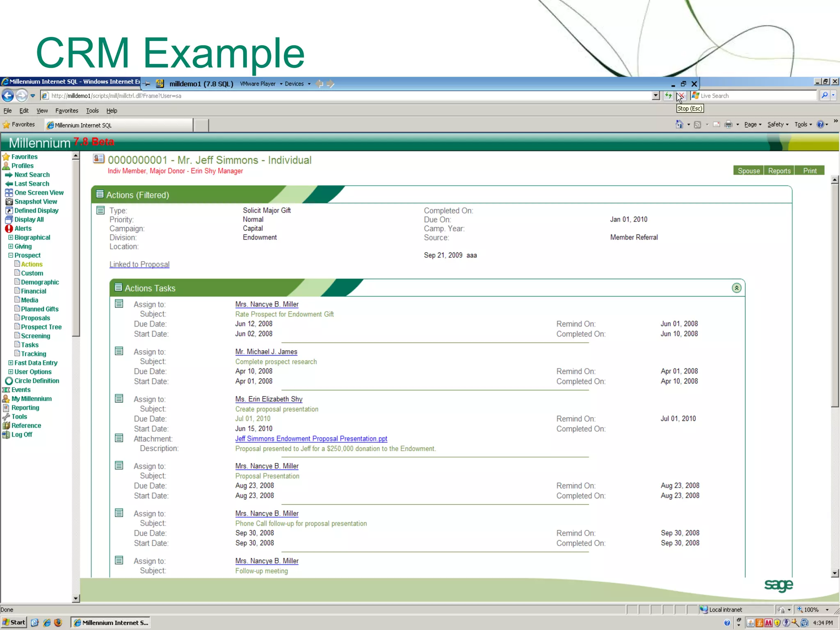Select Screening in Prospect tree
The width and height of the screenshot is (840, 630).
[36, 336]
